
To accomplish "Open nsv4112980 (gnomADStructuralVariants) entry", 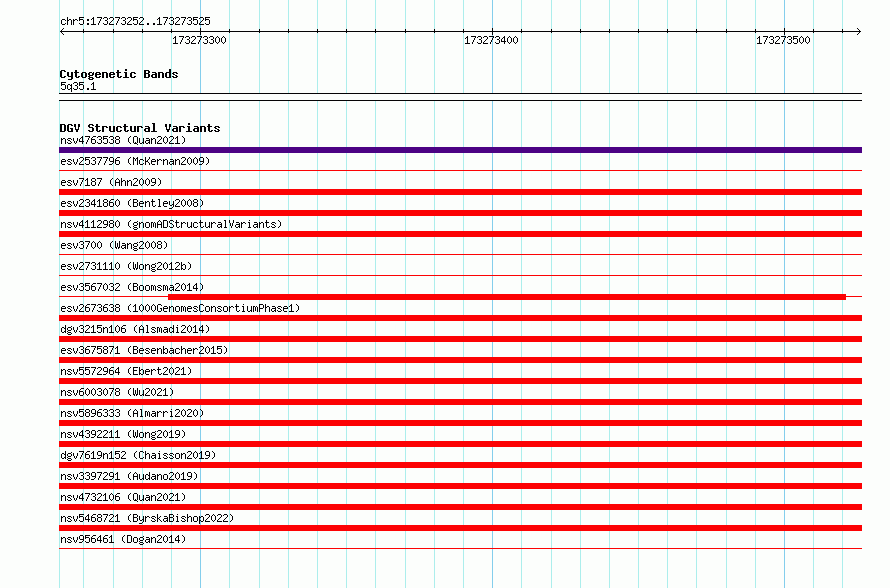I will (x=171, y=224).
